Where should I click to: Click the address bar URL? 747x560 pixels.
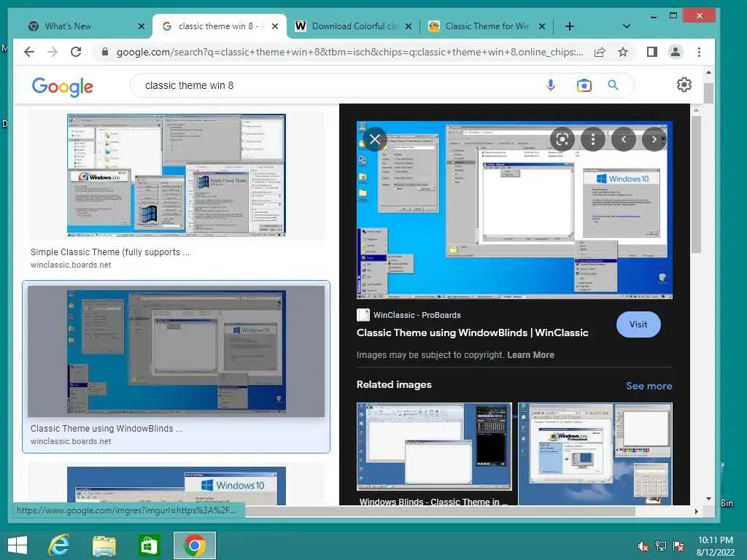[x=349, y=52]
